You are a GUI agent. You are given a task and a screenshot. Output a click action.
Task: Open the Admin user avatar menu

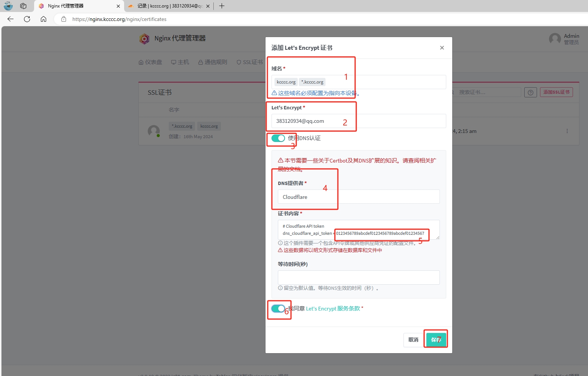click(x=564, y=39)
